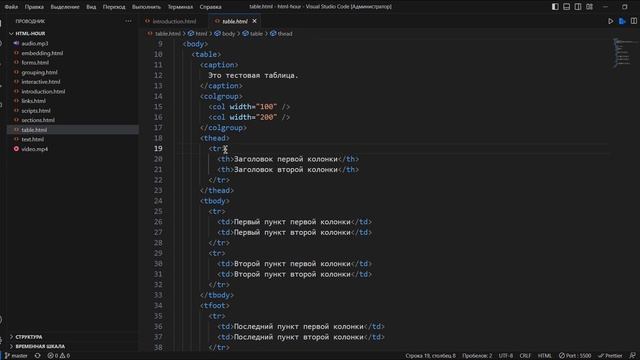The width and height of the screenshot is (640, 360).
Task: Open the Справка menu
Action: click(x=211, y=7)
